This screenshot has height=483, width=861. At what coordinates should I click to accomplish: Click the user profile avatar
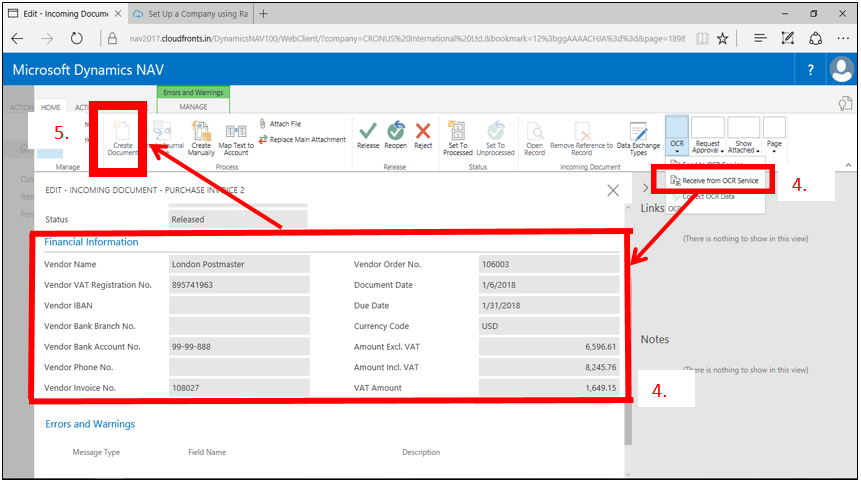tap(842, 70)
